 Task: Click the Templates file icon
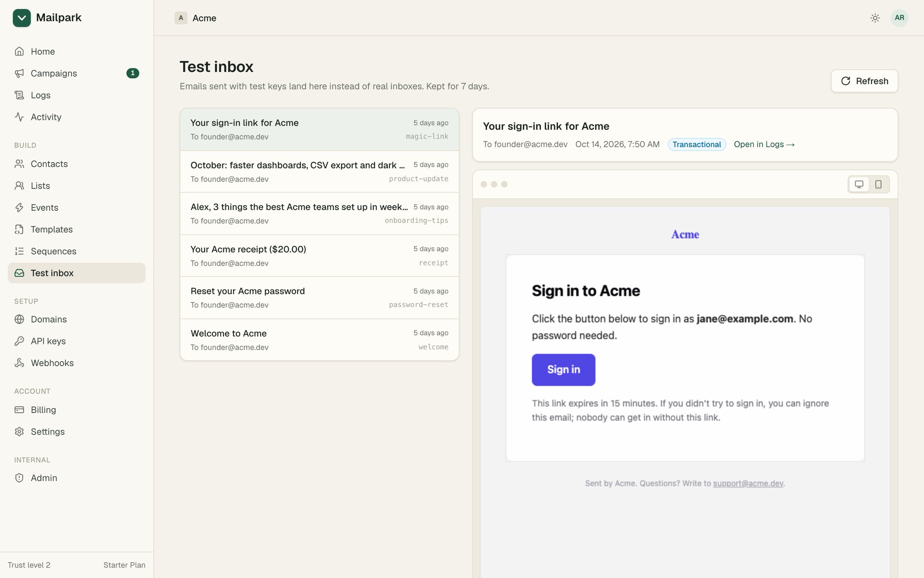point(19,229)
